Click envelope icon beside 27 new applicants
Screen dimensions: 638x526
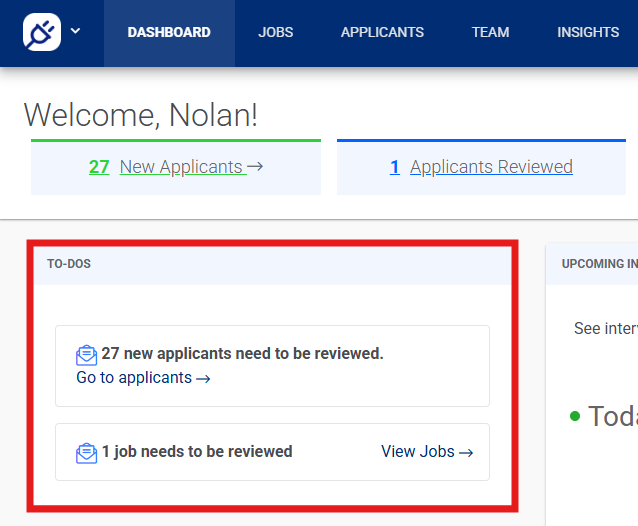coord(86,355)
